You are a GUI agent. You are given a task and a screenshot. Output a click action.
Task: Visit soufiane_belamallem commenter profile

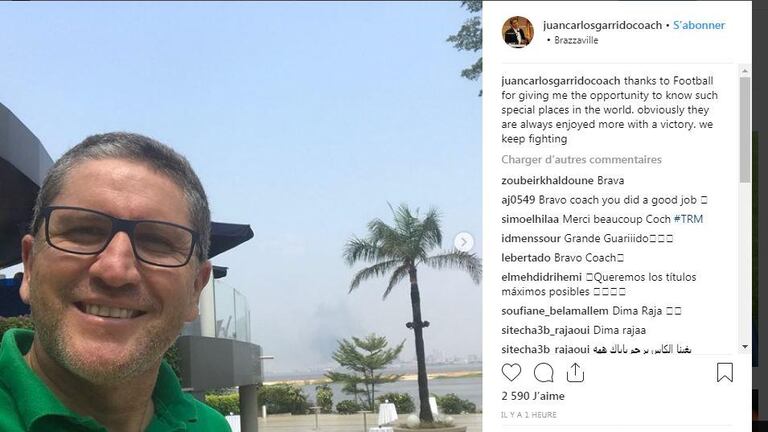[x=555, y=311]
